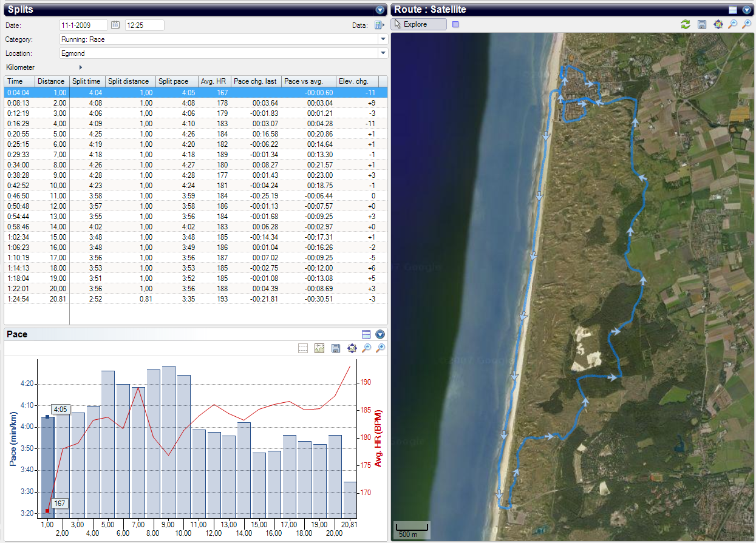Save the Pace chart image

(336, 348)
